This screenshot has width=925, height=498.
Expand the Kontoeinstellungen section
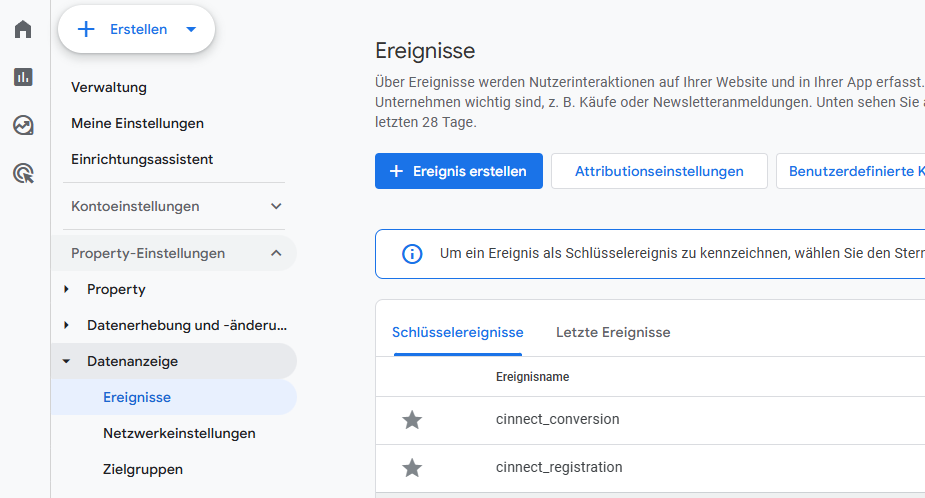tap(276, 207)
